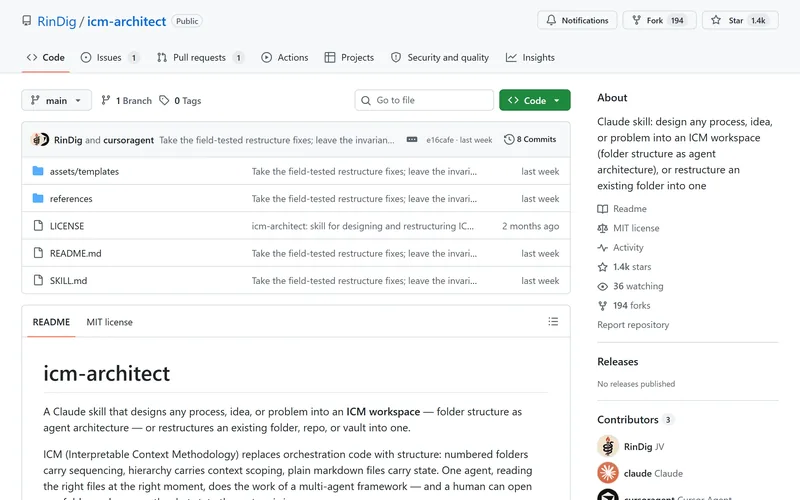Screen dimensions: 800x500
Task: Focus the Go to file search field
Action: coord(424,100)
